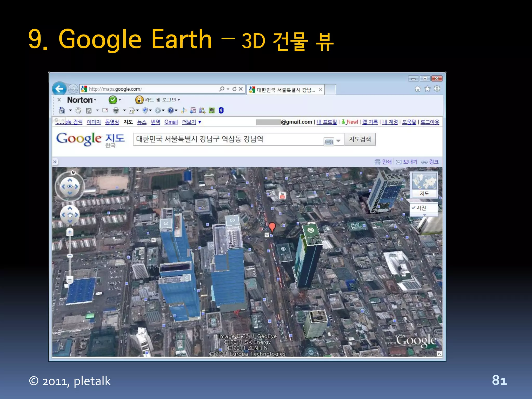Click the 로그아웃 link
This screenshot has height=399, width=532.
430,122
